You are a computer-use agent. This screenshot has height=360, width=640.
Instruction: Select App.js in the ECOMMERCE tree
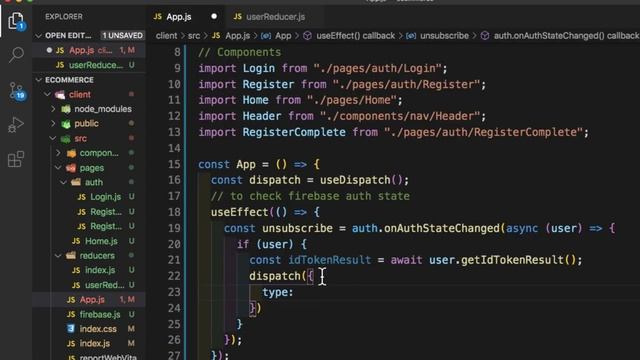coord(92,300)
